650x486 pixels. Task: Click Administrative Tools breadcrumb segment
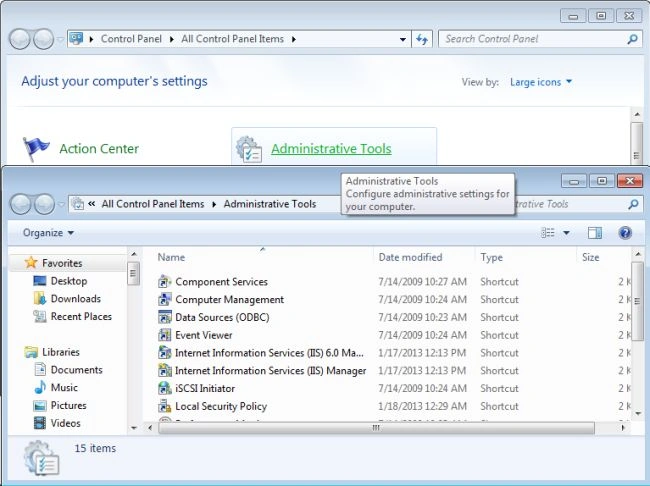click(x=270, y=204)
